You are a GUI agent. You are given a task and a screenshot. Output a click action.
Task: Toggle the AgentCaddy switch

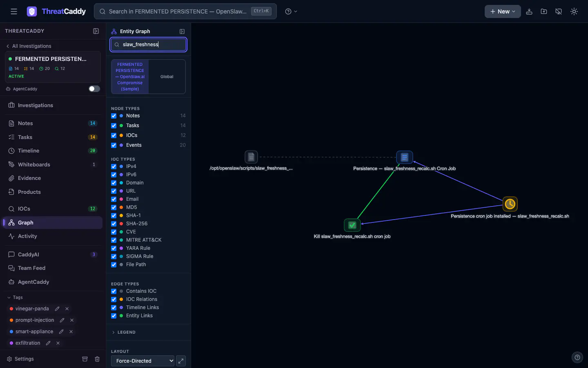[94, 89]
